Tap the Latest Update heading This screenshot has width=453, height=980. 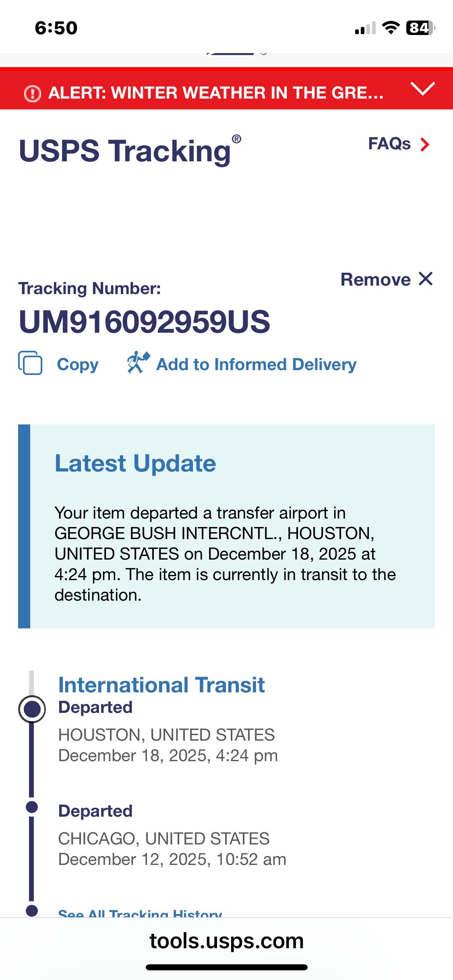click(135, 463)
